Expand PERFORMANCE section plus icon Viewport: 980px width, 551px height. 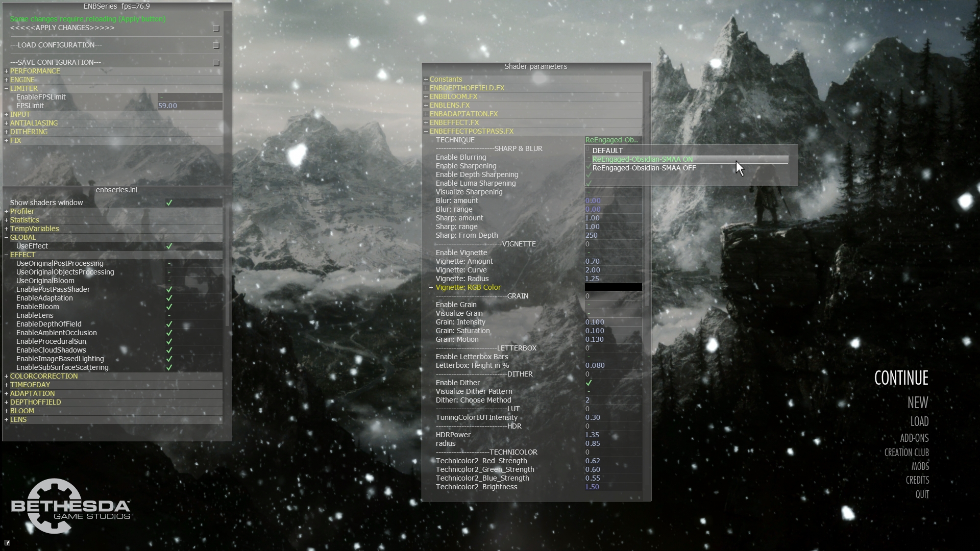[6, 71]
